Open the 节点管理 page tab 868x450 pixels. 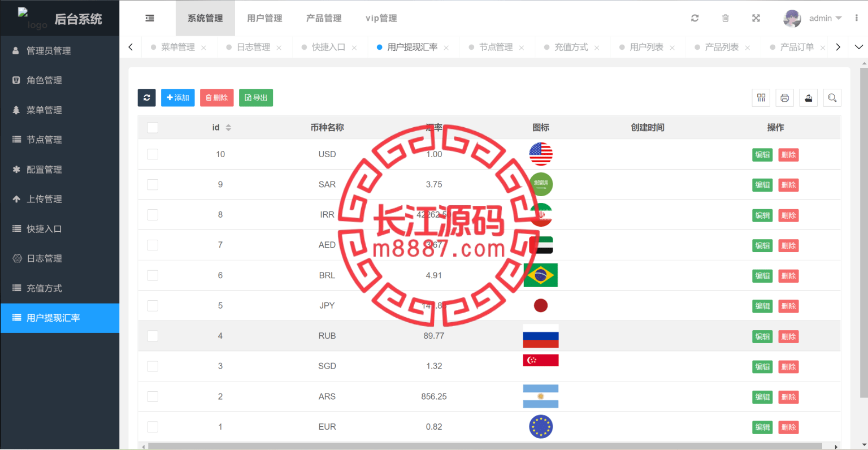click(496, 47)
